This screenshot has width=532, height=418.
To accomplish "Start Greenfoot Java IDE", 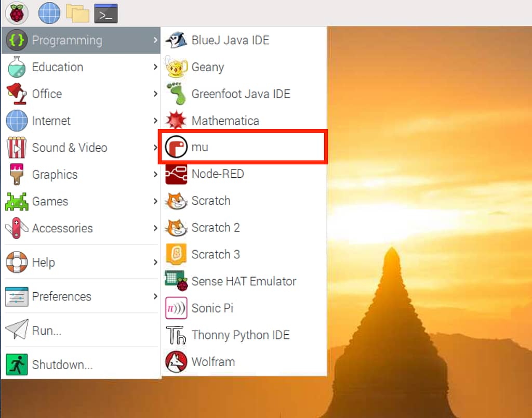I will (244, 94).
